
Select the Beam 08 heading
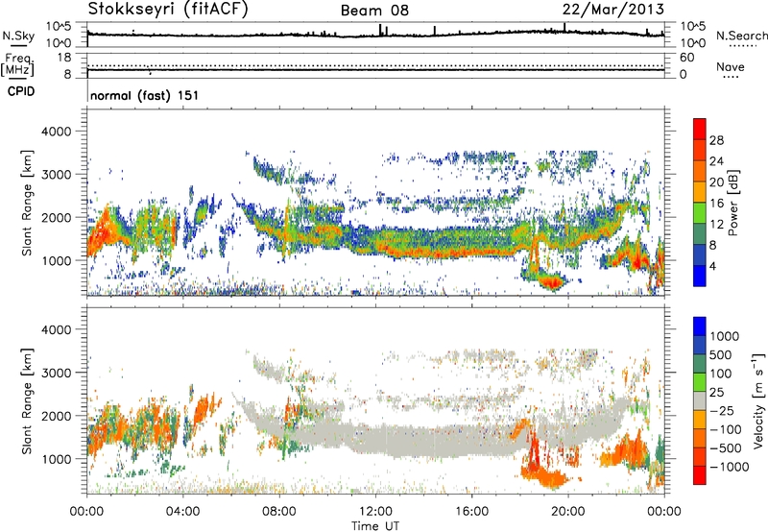click(x=374, y=11)
